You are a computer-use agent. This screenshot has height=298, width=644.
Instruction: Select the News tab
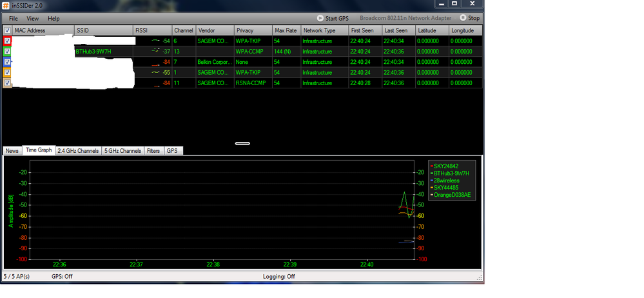12,151
